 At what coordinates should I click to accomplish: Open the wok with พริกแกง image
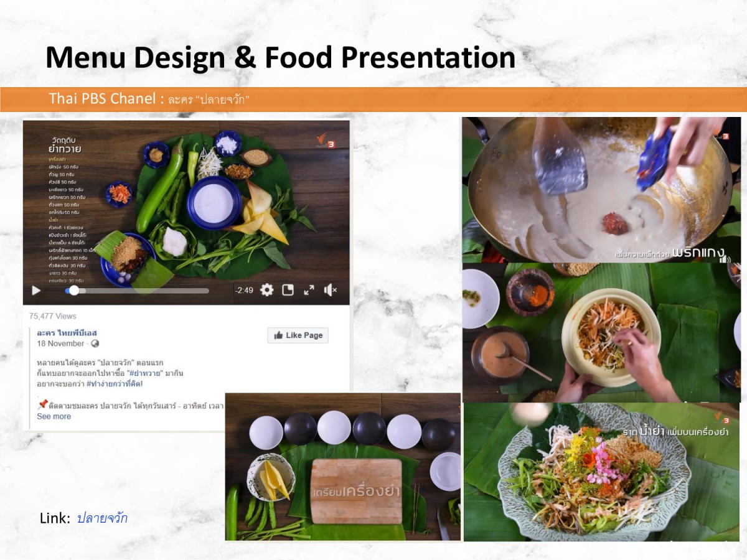pos(601,189)
